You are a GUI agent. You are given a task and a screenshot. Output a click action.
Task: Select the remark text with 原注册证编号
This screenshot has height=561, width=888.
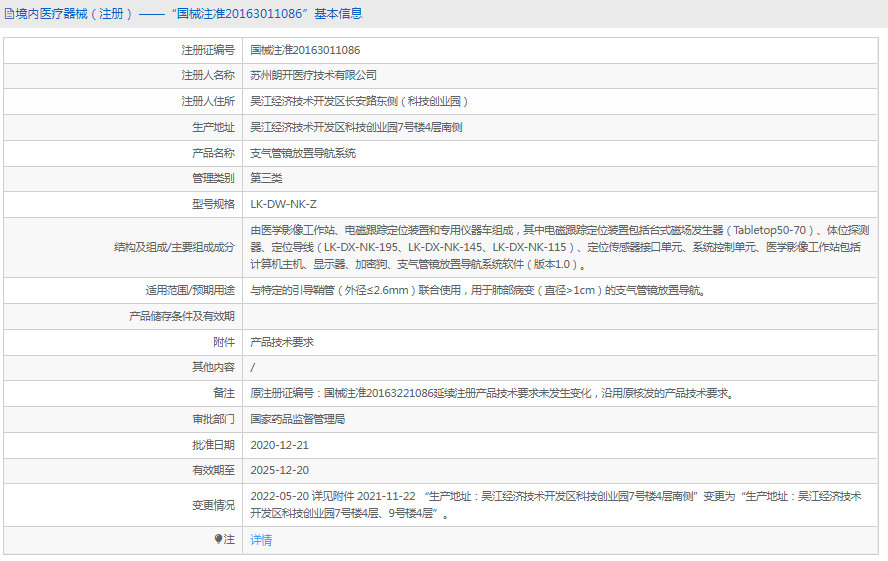[492, 393]
